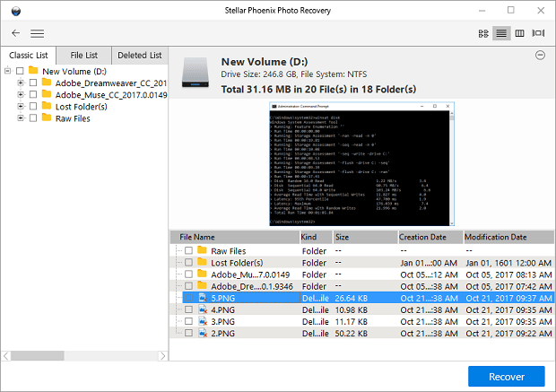Click Lost Folder(s) folder icon in file list
This screenshot has height=392, width=556.
click(202, 262)
